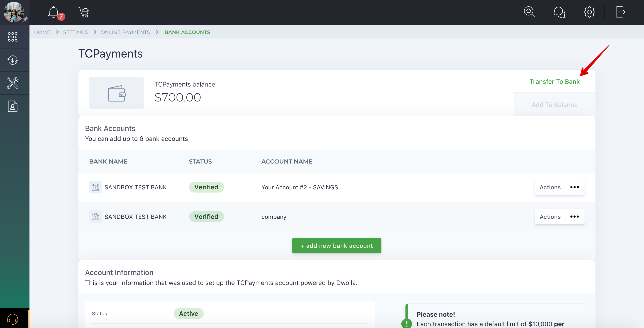
Task: Click the logout icon
Action: (x=620, y=12)
